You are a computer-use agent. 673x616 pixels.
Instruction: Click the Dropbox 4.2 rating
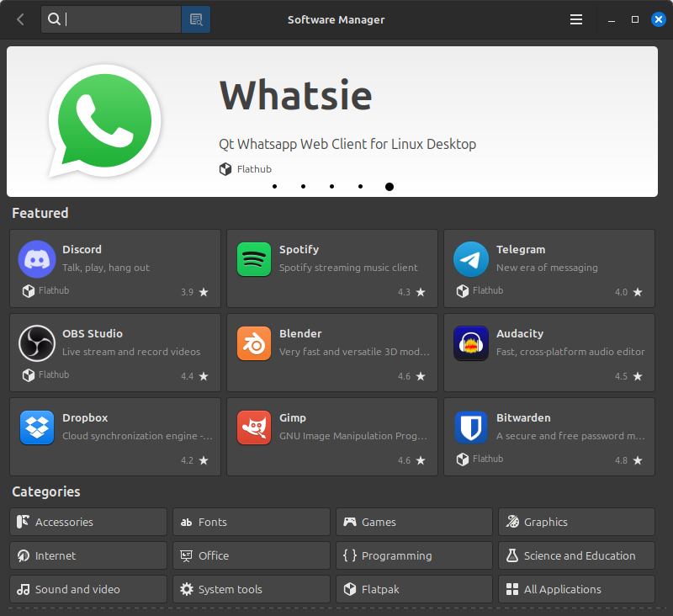click(x=194, y=460)
